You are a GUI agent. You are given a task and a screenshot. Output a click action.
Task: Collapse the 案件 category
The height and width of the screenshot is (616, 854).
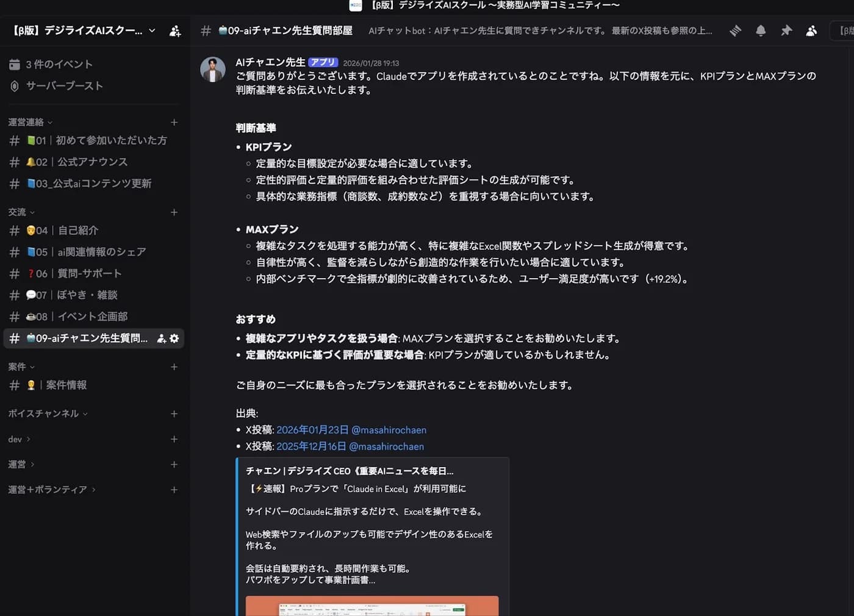click(x=21, y=367)
